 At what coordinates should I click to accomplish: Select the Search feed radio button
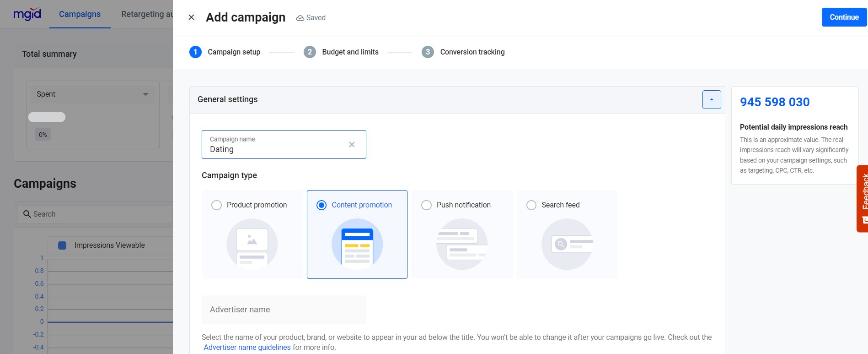(531, 205)
